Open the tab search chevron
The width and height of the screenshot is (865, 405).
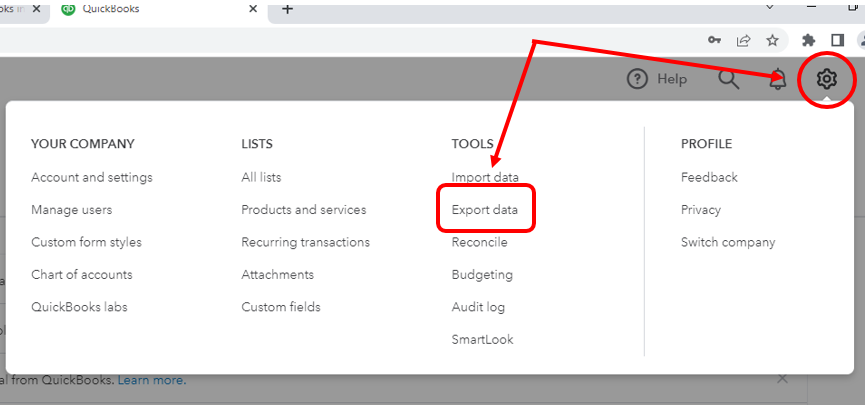[x=770, y=7]
